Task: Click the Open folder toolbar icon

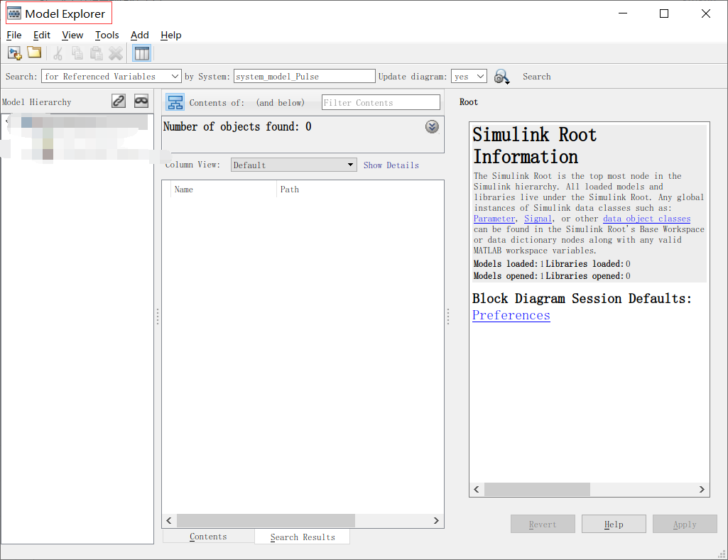Action: click(x=34, y=53)
